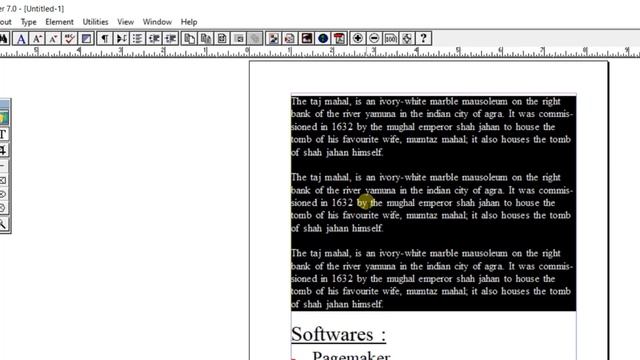Viewport: 640px width, 360px height.
Task: Open the Utilities menu
Action: (x=96, y=22)
